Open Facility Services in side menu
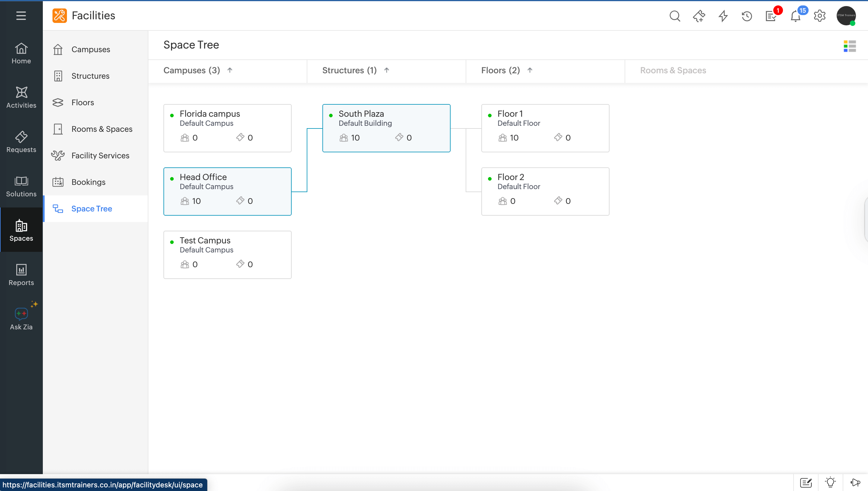Screen dimensions: 868x491 pos(100,155)
